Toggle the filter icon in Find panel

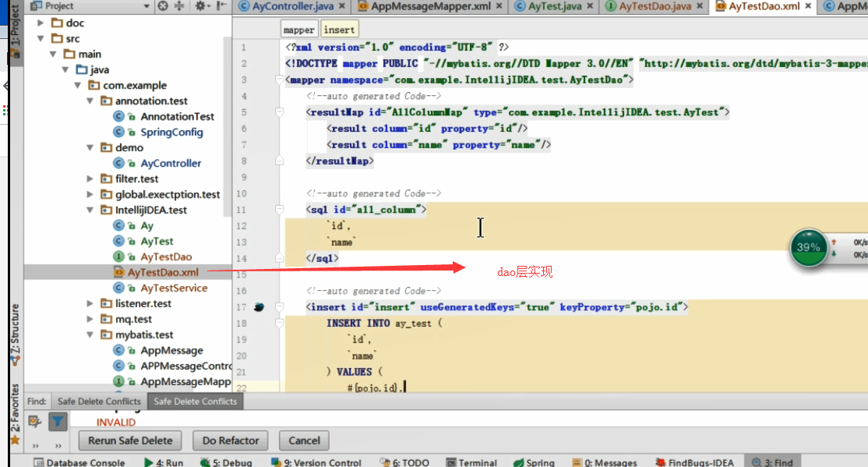58,422
